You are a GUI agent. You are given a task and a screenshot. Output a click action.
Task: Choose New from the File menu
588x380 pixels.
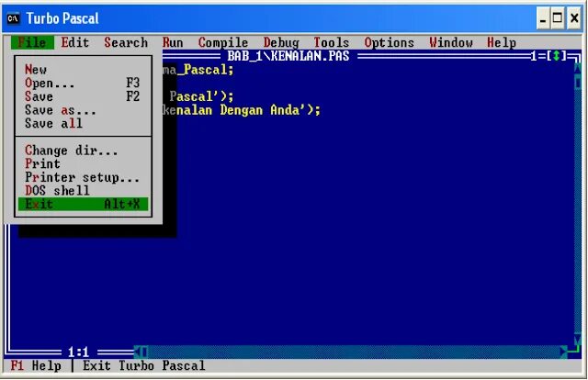click(x=83, y=70)
